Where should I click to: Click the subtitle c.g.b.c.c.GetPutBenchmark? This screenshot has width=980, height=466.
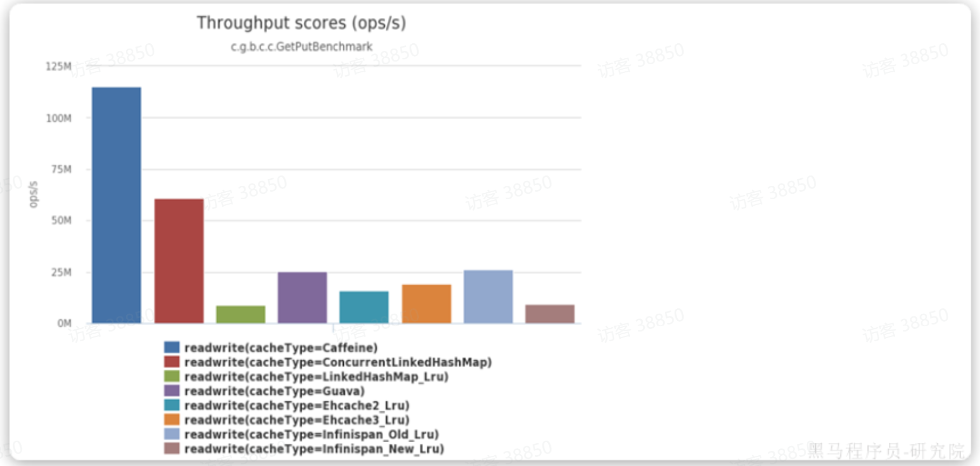(x=301, y=46)
